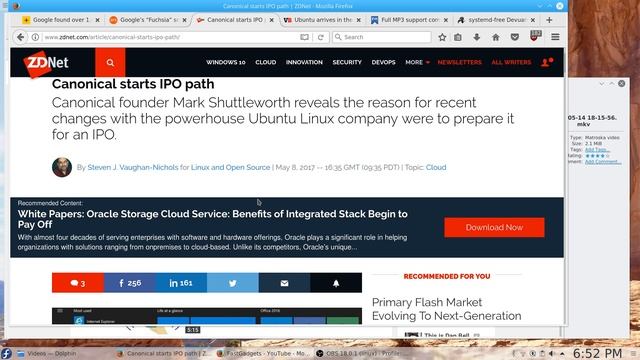
Task: Share article on Twitter
Action: 233,283
